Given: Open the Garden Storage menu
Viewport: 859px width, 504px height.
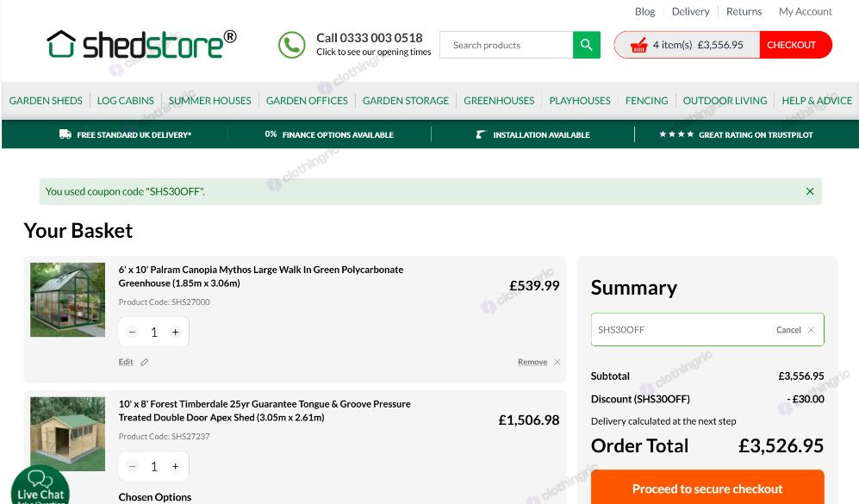Looking at the screenshot, I should pos(406,101).
